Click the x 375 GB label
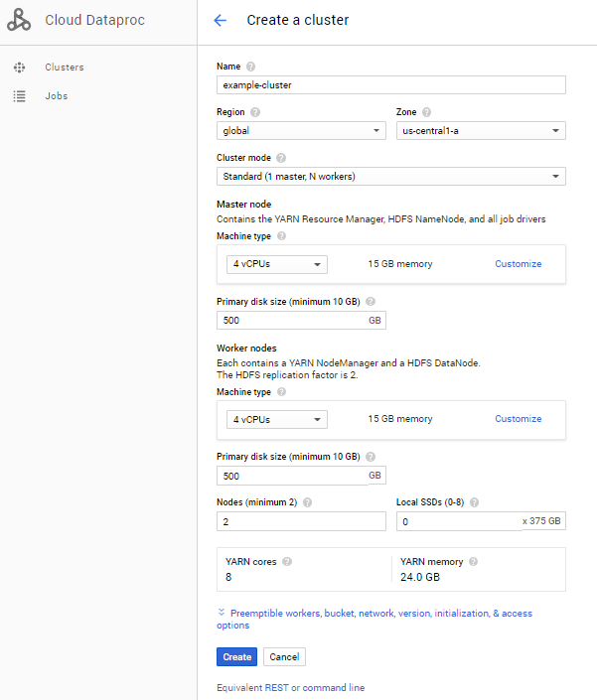Viewport: 597px width, 700px height. [x=541, y=521]
